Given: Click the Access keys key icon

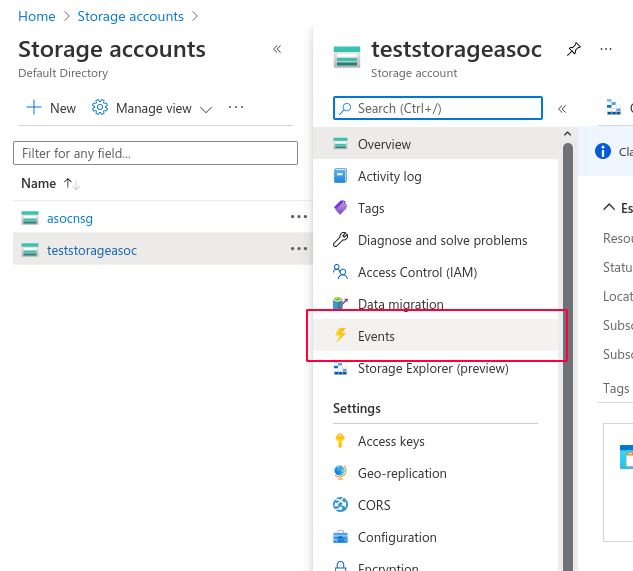Looking at the screenshot, I should (340, 441).
